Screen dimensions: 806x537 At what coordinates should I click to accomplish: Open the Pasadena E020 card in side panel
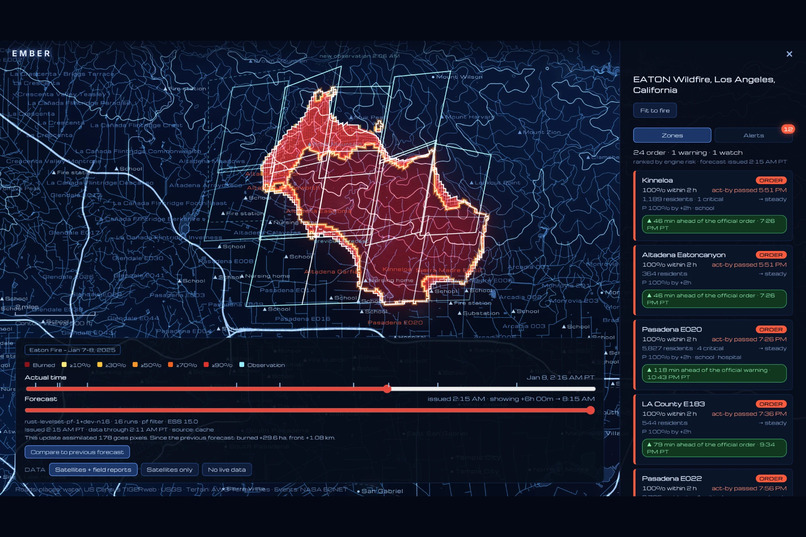[714, 355]
